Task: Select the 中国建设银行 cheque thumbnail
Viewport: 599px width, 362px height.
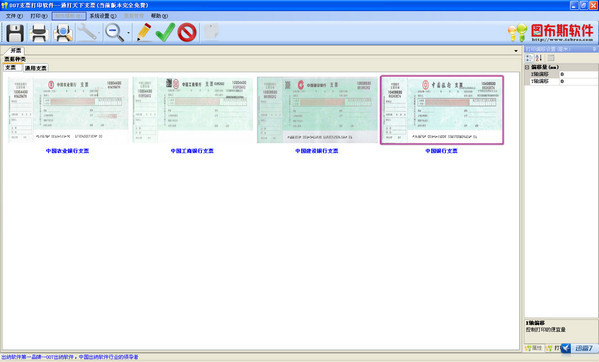Action: (317, 110)
